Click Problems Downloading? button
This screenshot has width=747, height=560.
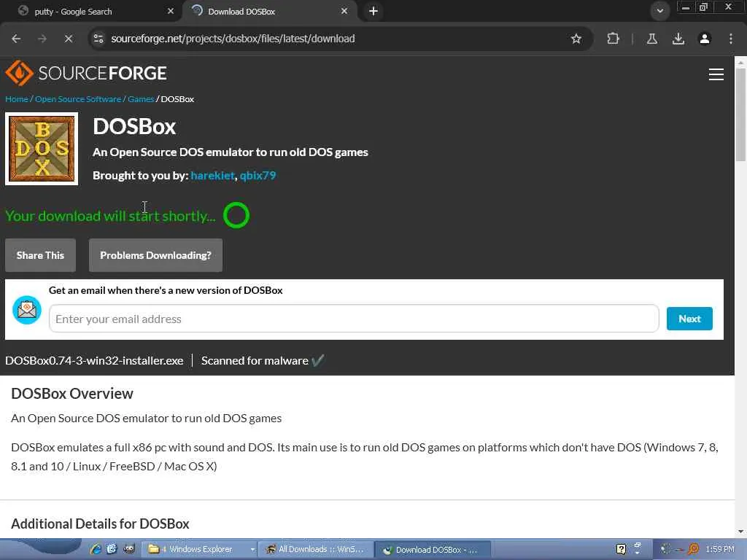(x=155, y=255)
